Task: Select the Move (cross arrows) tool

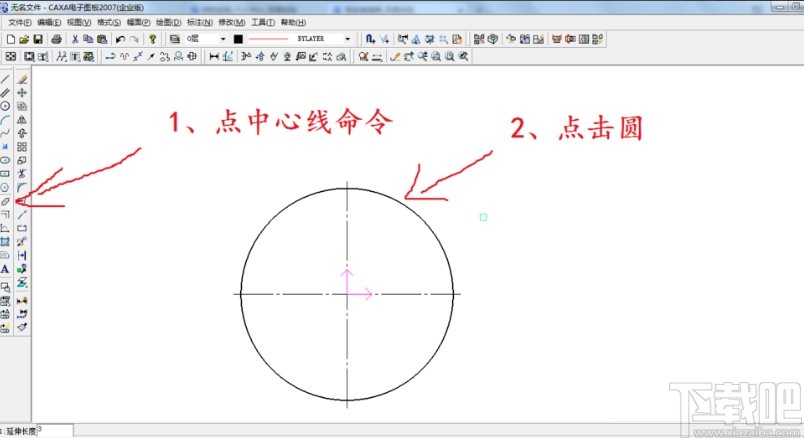Action: [22, 93]
